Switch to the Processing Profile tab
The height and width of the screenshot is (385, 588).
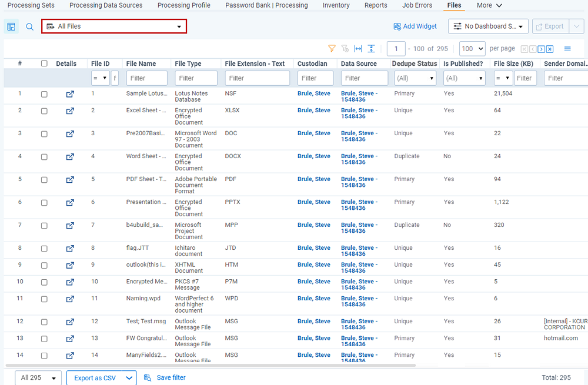183,5
